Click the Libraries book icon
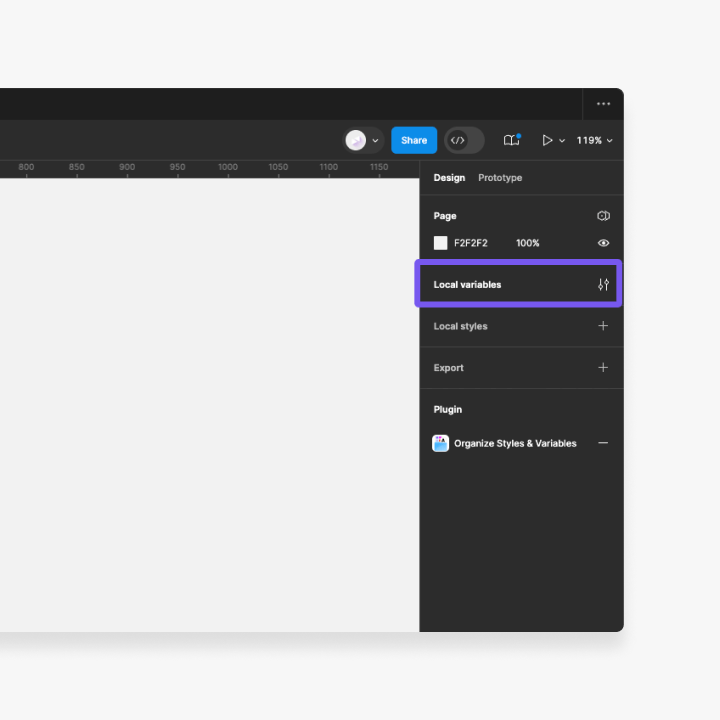This screenshot has width=720, height=720. point(511,141)
